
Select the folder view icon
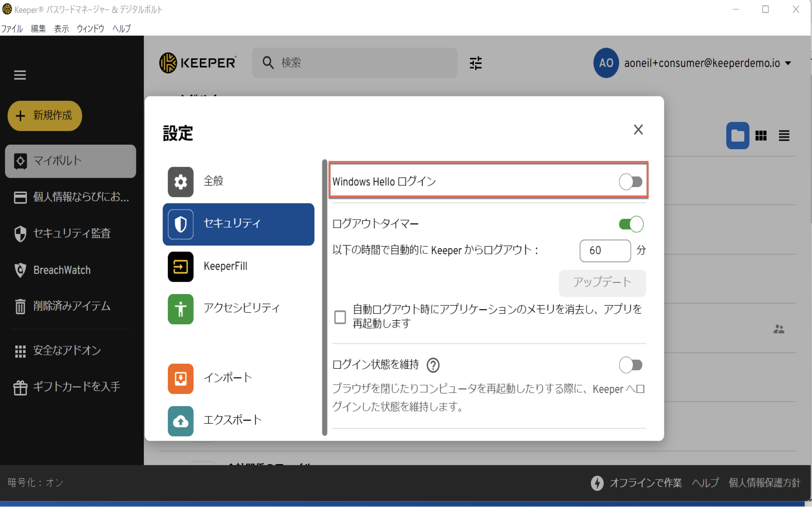737,135
